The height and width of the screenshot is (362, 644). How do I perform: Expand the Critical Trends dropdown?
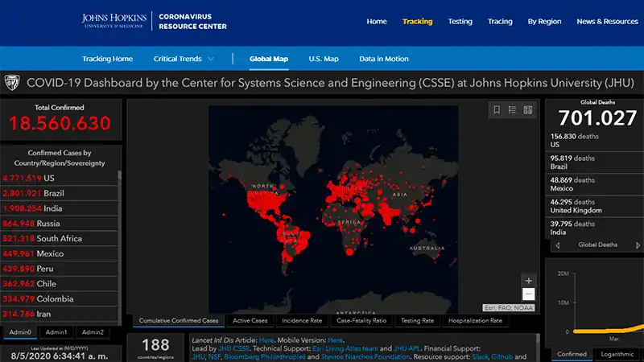click(x=184, y=59)
